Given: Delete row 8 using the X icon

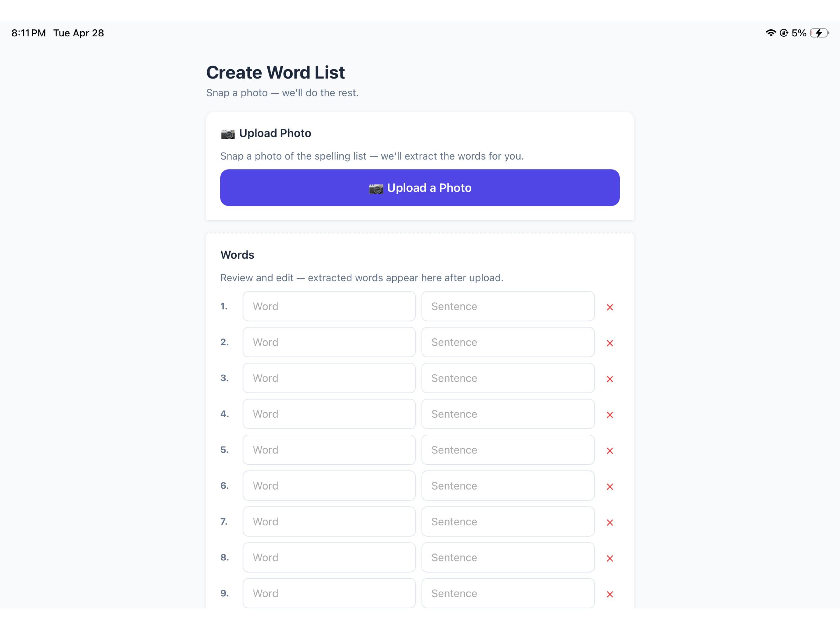Looking at the screenshot, I should [x=610, y=558].
